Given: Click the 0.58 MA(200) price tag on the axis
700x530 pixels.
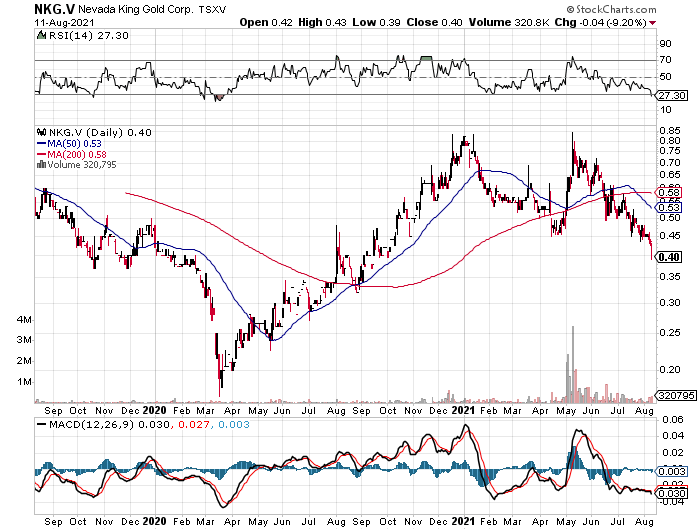Looking at the screenshot, I should click(668, 192).
